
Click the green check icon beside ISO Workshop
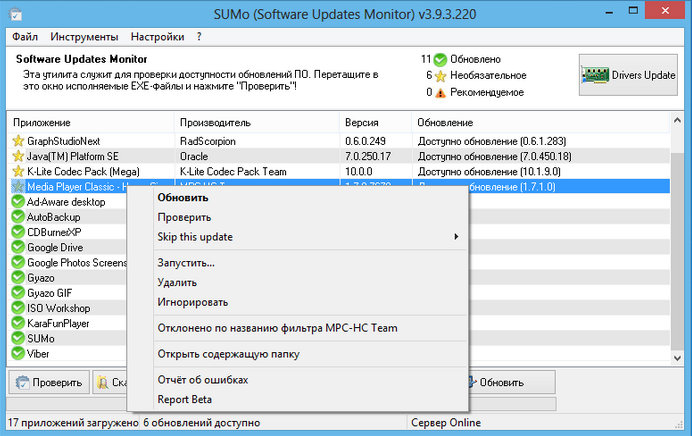point(18,308)
